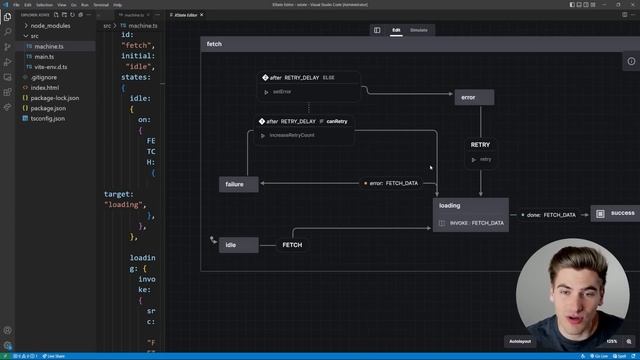Refresh the Explorer file tree
The height and width of the screenshot is (360, 640).
[72, 15]
